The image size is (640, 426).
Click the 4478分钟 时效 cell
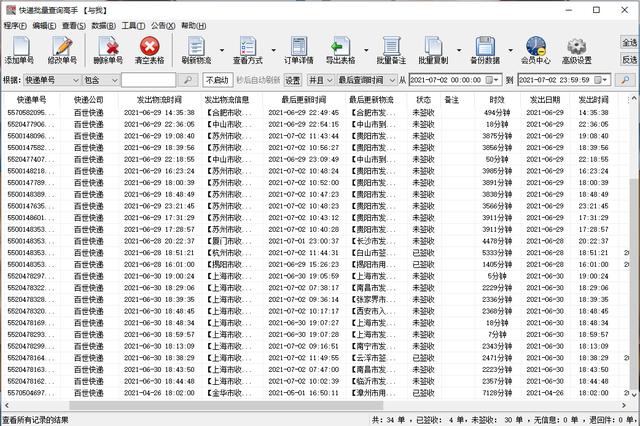click(497, 241)
